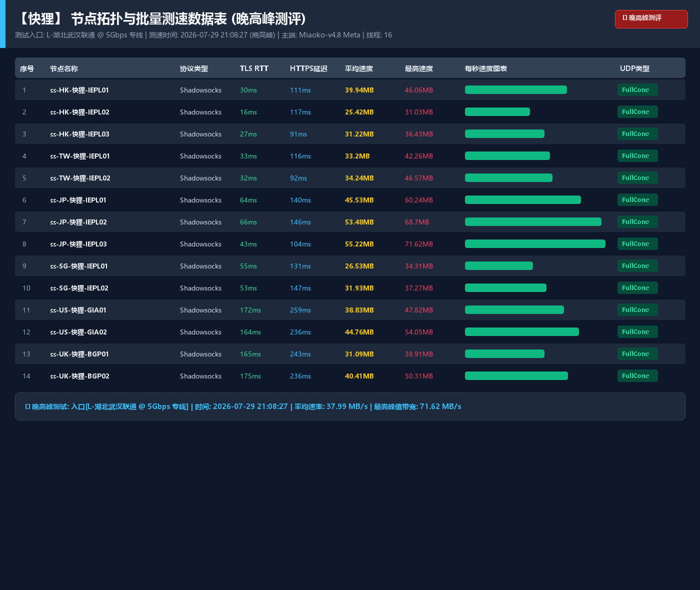Select node ss-UK-快狸-BGP02

coord(79,376)
